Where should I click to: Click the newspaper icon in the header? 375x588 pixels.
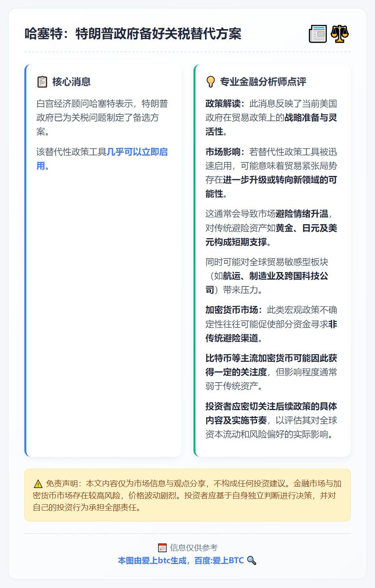(318, 34)
